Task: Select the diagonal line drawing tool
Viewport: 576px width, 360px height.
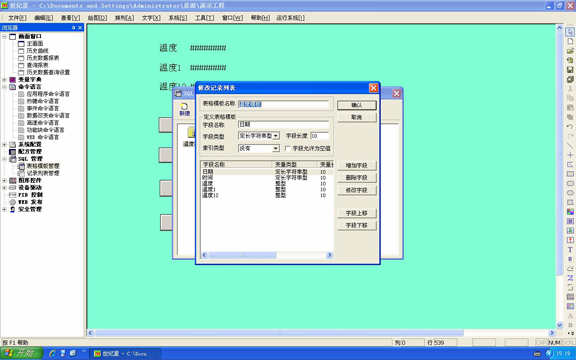Action: tap(570, 145)
